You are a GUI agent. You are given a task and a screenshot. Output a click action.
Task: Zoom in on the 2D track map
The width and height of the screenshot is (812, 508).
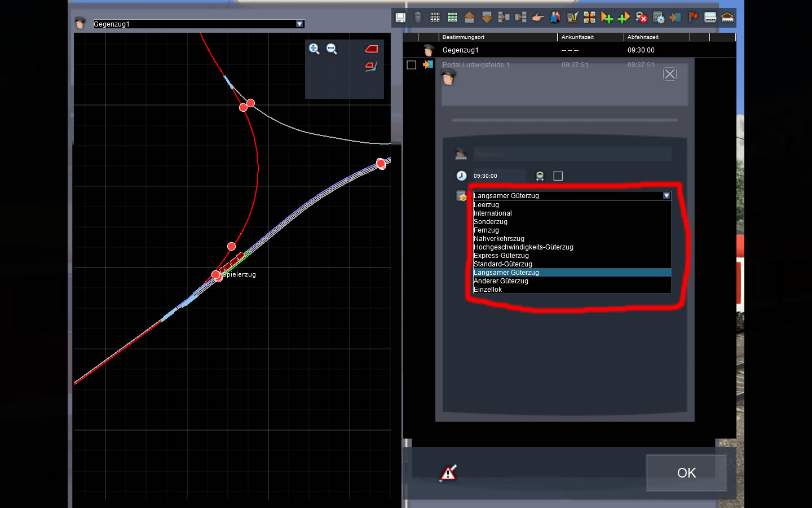[x=314, y=49]
